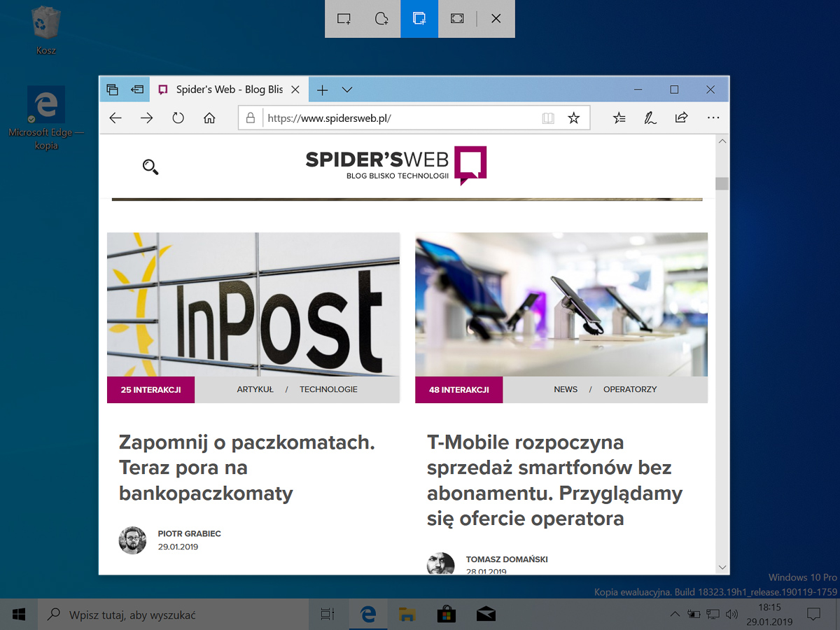Go to Edge home page

point(209,118)
